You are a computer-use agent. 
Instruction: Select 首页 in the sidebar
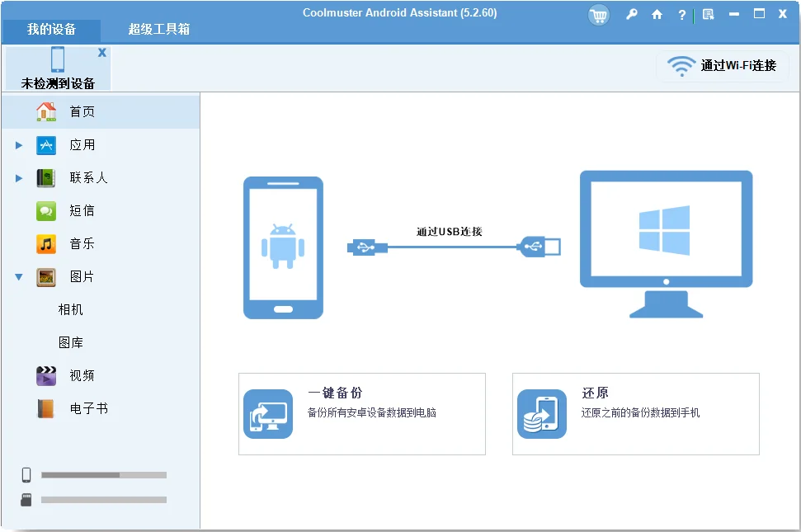101,112
